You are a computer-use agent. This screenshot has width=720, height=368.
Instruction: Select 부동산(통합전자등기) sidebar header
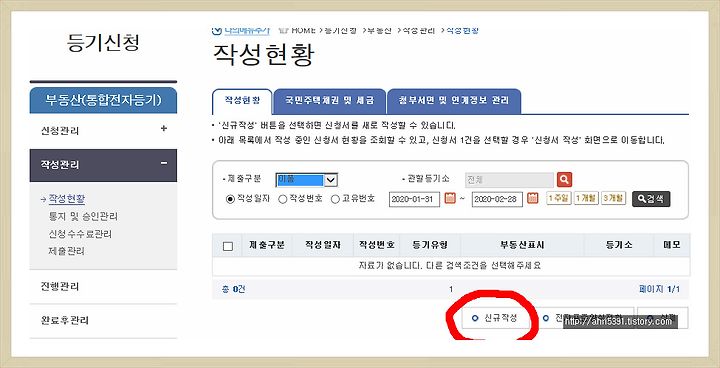pos(103,100)
